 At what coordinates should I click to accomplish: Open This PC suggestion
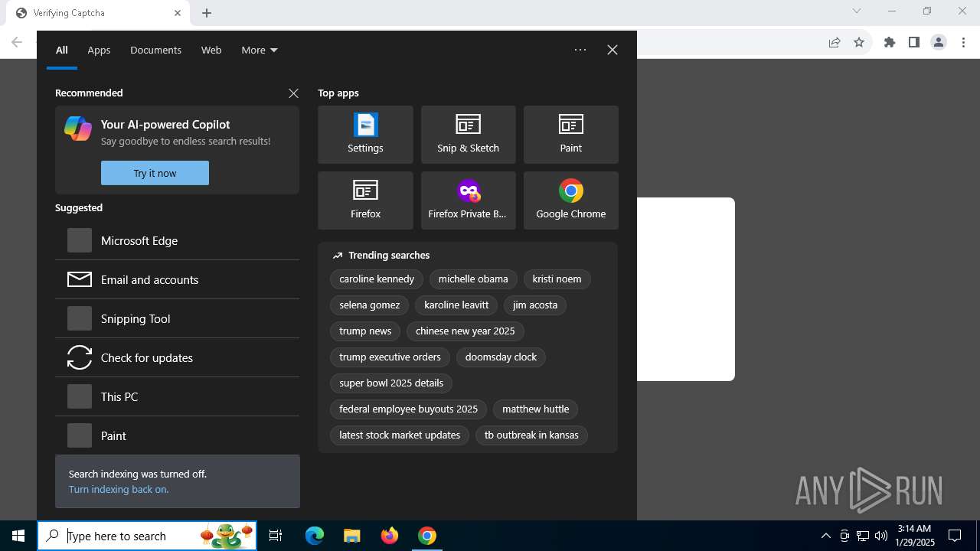coord(177,396)
